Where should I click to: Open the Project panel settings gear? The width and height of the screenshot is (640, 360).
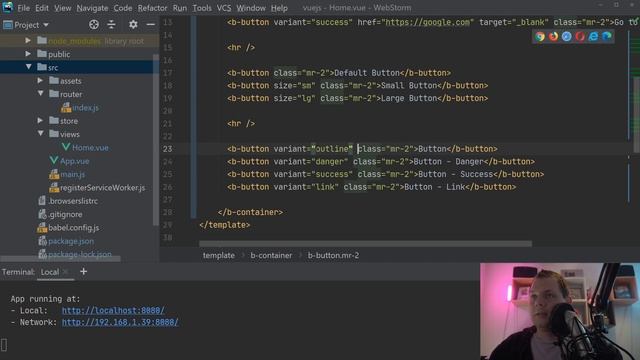pos(133,24)
